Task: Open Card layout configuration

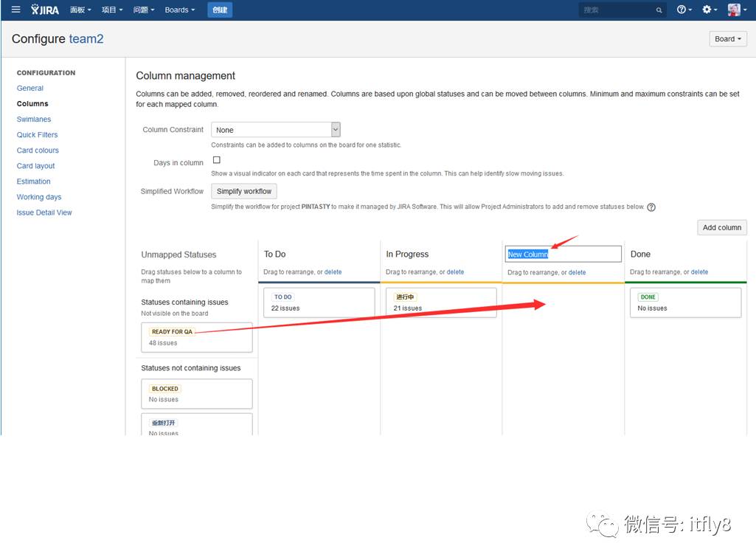Action: pyautogui.click(x=35, y=166)
